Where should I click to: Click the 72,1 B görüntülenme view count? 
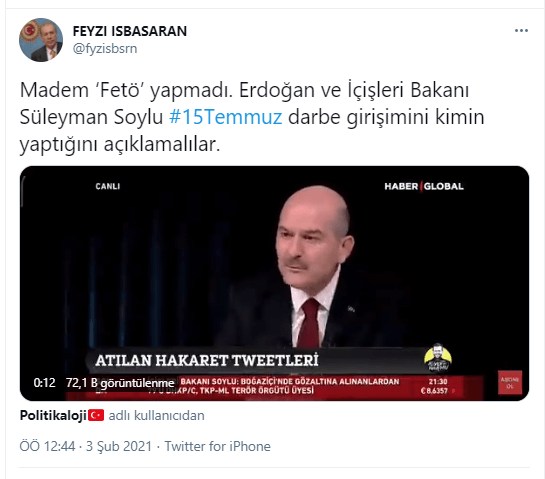[x=120, y=383]
